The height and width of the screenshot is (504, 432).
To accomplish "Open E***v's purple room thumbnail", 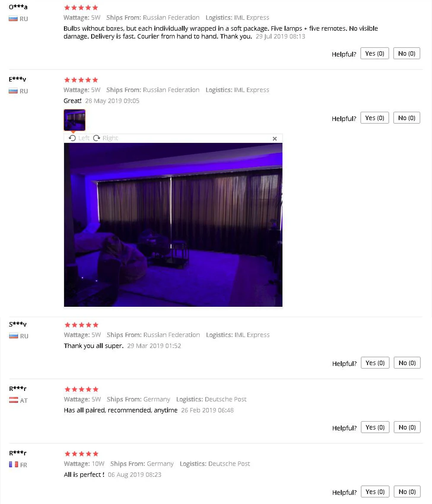I will tap(75, 120).
